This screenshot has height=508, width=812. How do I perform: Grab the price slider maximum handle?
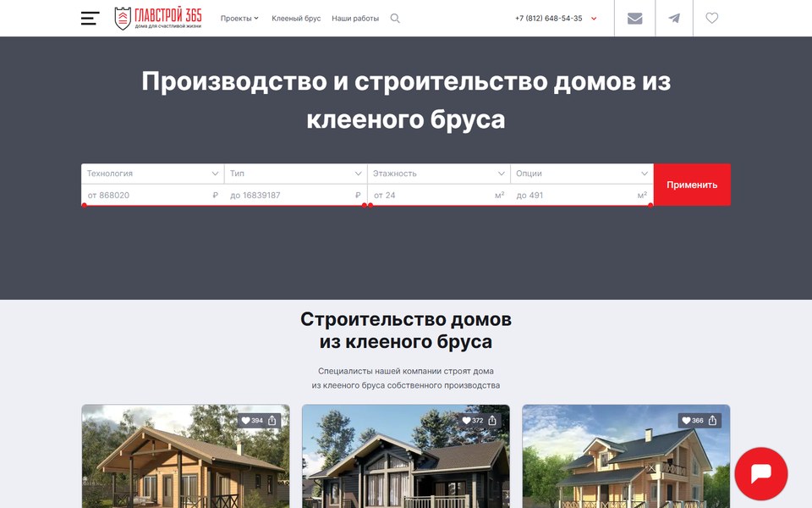(x=364, y=205)
